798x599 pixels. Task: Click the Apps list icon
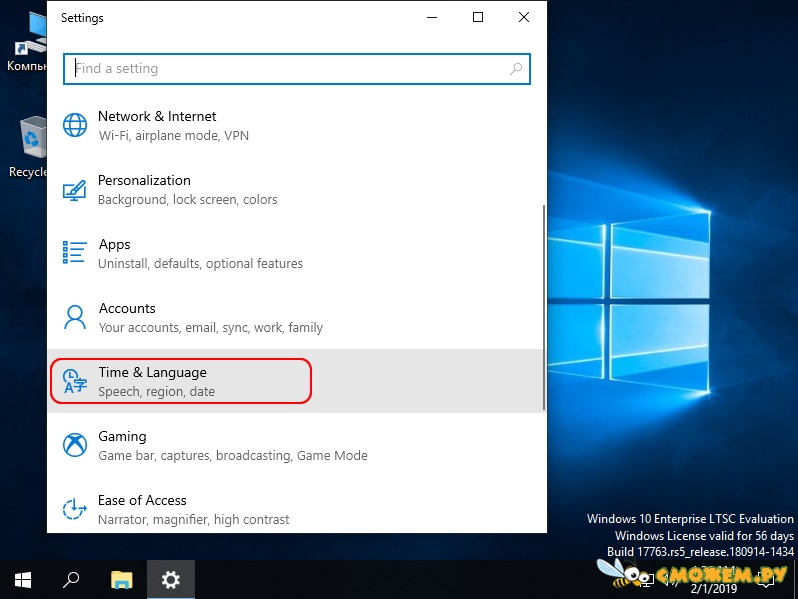click(x=74, y=252)
